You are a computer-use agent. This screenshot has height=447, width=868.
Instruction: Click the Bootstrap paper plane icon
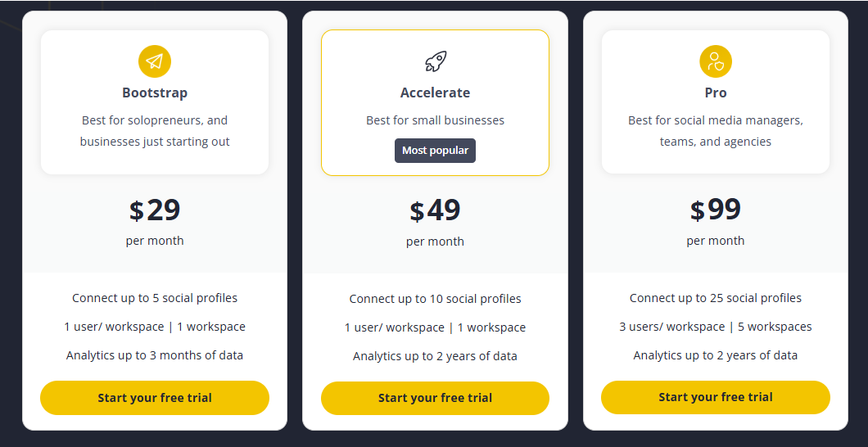click(155, 61)
